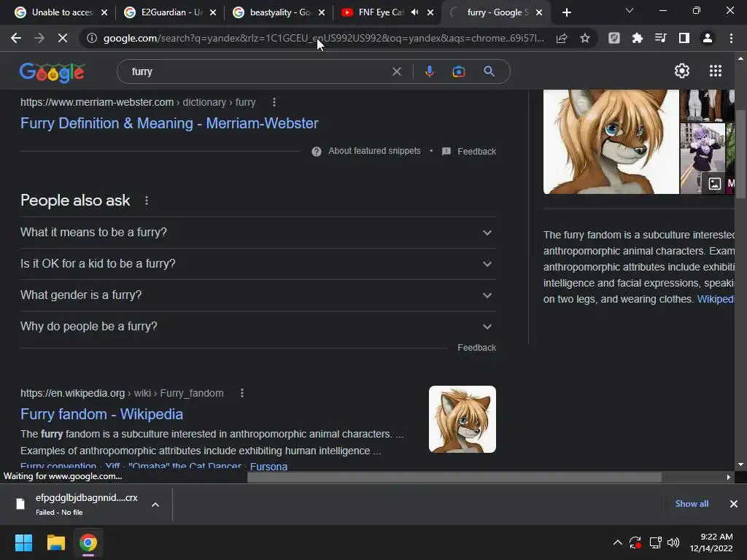Open the Chrome three-dot menu
Viewport: 747px width, 560px height.
click(x=731, y=38)
